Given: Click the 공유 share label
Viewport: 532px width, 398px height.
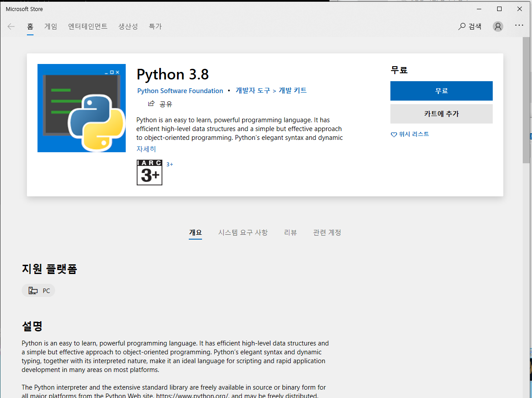Looking at the screenshot, I should 166,104.
